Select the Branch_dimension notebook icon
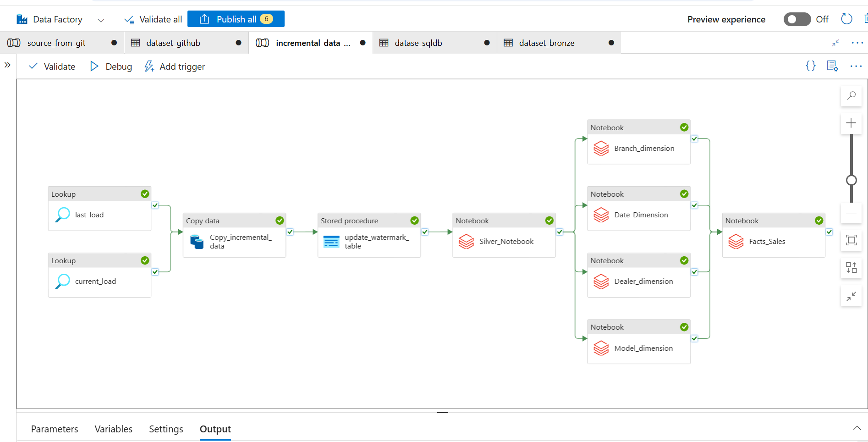Image resolution: width=868 pixels, height=442 pixels. [601, 149]
